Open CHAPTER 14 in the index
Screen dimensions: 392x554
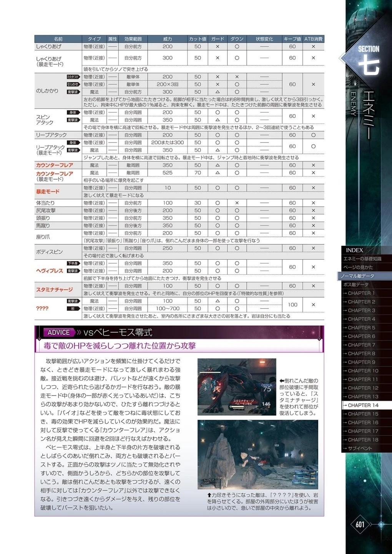(x=363, y=405)
